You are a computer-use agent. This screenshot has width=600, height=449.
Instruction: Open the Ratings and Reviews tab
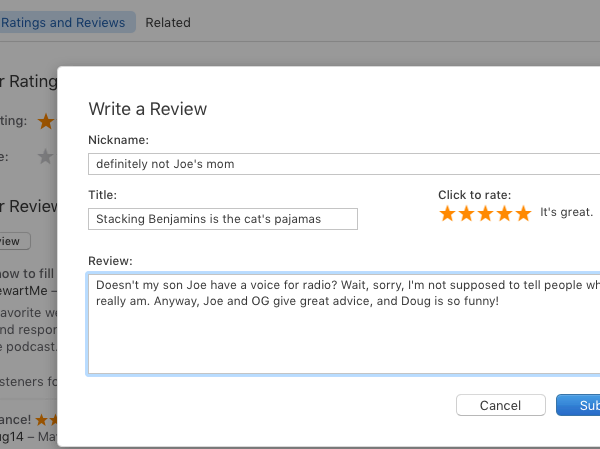(x=63, y=22)
